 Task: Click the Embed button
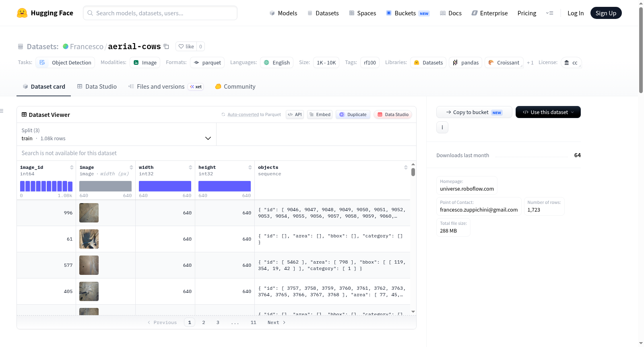click(320, 114)
